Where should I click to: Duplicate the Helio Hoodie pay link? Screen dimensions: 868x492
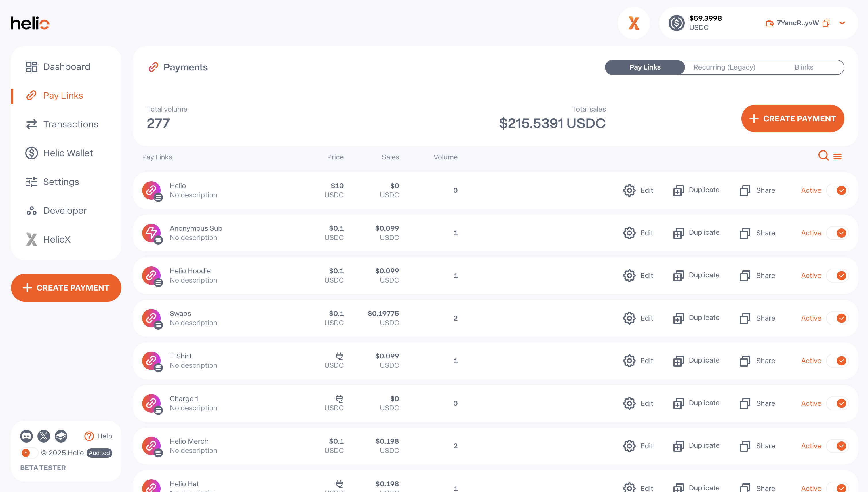click(x=696, y=275)
